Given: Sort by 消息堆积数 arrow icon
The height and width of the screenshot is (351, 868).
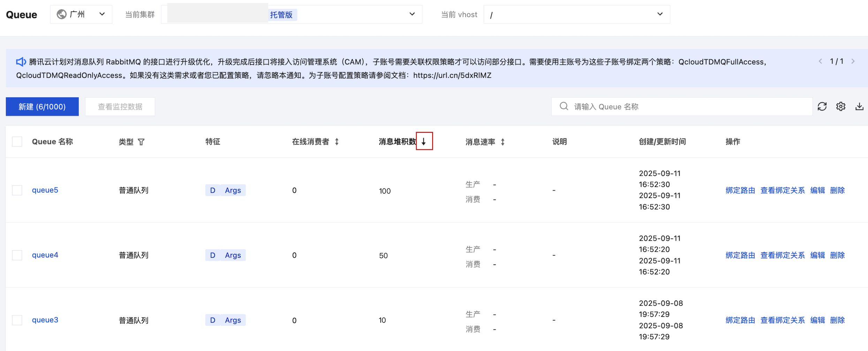Looking at the screenshot, I should pyautogui.click(x=424, y=141).
